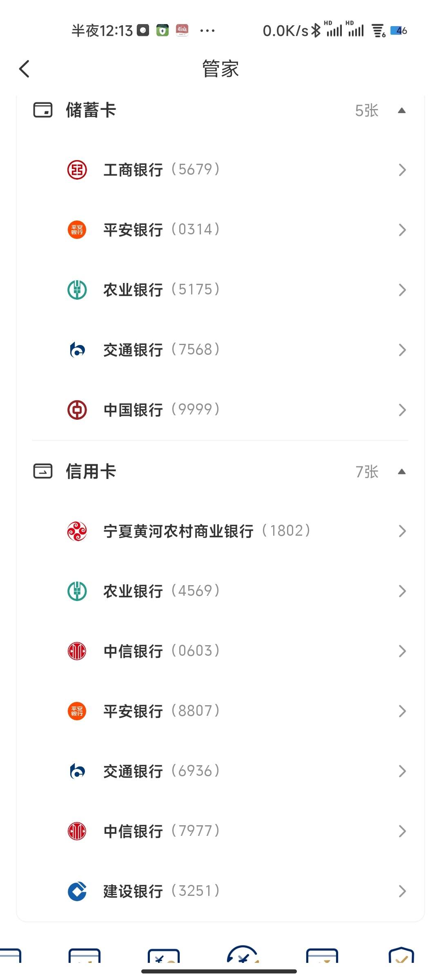
Task: Tap the 信用卡 section card icon
Action: tap(43, 471)
